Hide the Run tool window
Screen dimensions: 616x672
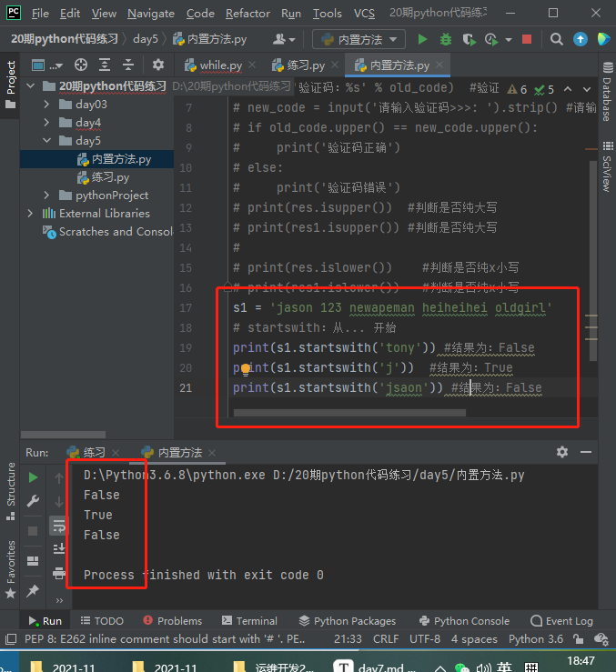point(586,452)
